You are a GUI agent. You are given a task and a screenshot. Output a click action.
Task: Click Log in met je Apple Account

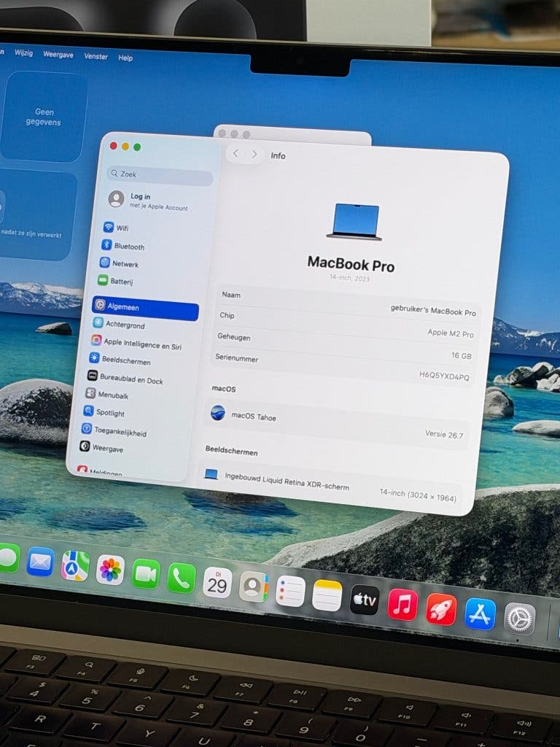[x=149, y=201]
